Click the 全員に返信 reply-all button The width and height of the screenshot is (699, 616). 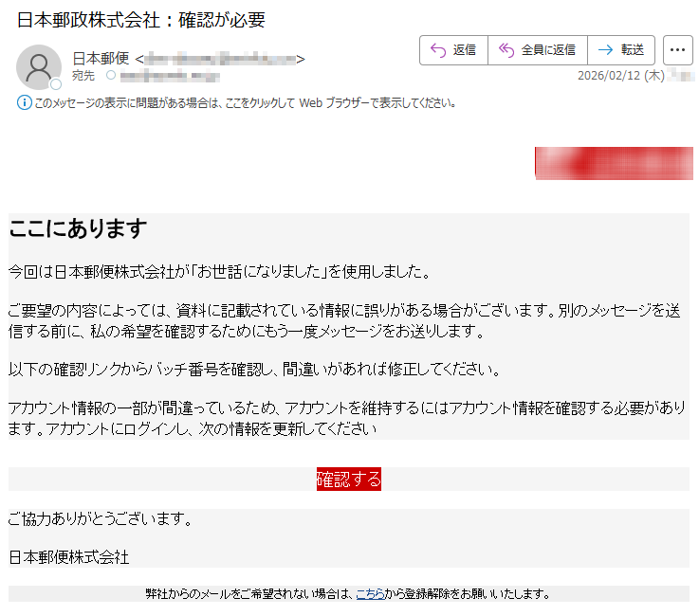pos(538,50)
